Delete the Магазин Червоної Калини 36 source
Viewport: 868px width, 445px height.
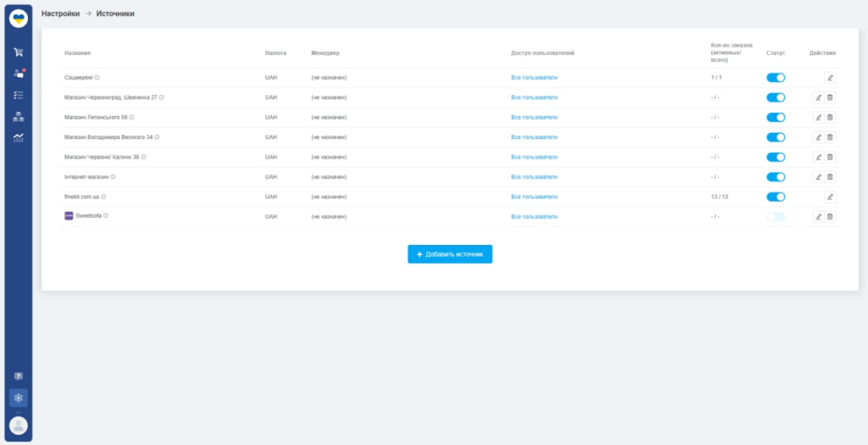click(x=830, y=157)
